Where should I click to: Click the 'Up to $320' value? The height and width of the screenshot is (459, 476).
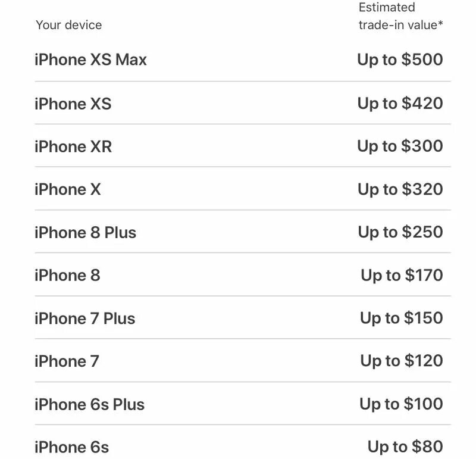tap(400, 189)
